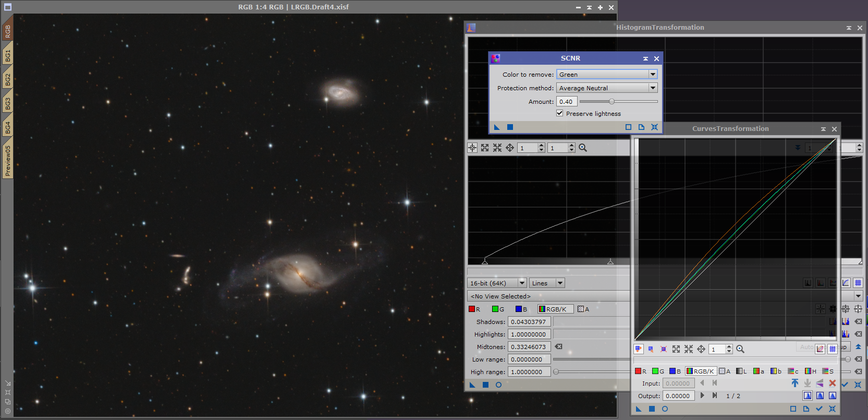Go to last curve point
The width and height of the screenshot is (868, 420).
715,395
